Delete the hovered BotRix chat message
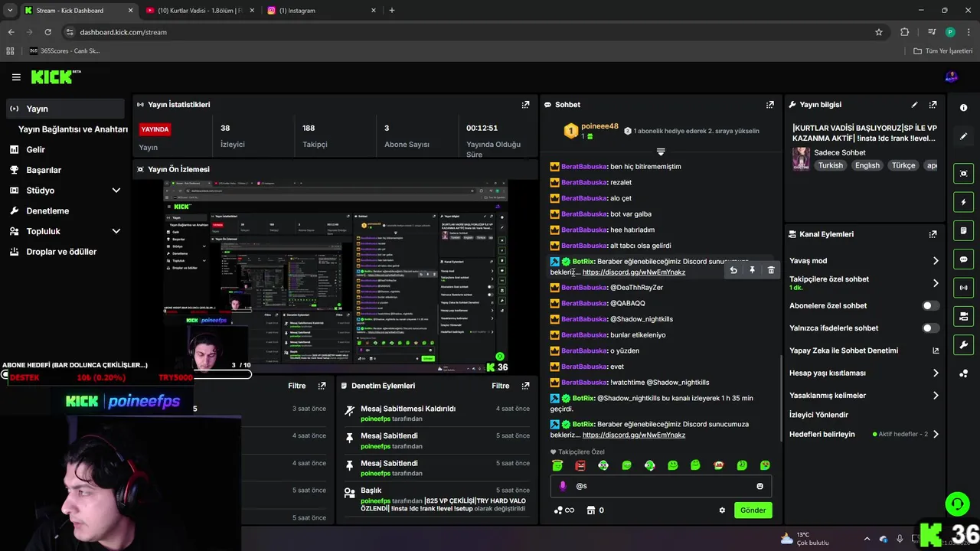The width and height of the screenshot is (980, 551). click(771, 270)
